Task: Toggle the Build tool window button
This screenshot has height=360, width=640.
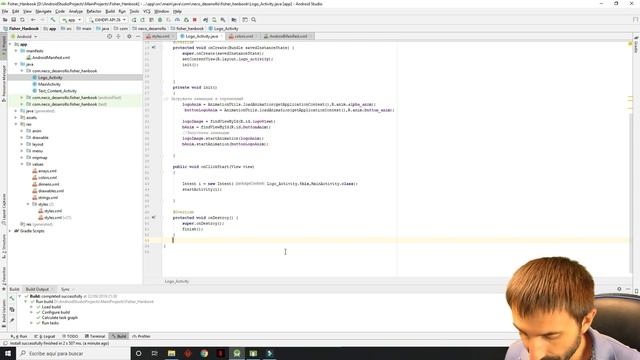Action: click(119, 336)
